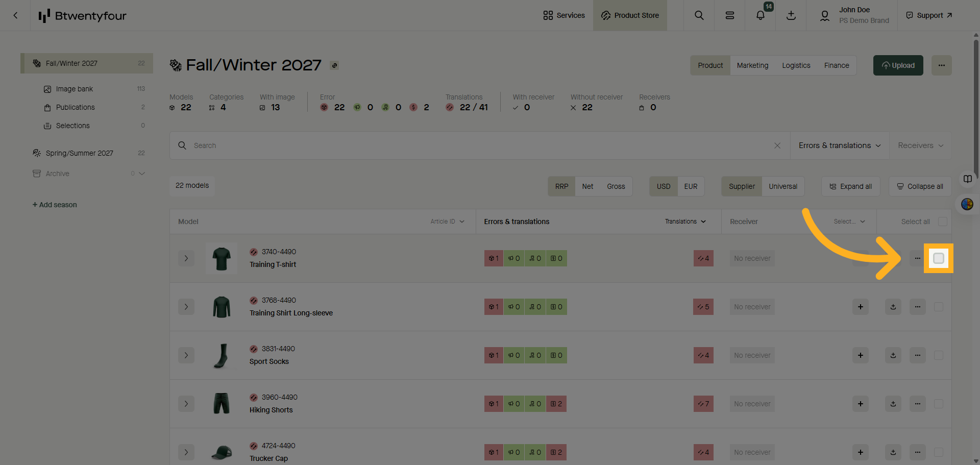Expand the Training T-shirt row
The width and height of the screenshot is (980, 465).
(x=186, y=258)
